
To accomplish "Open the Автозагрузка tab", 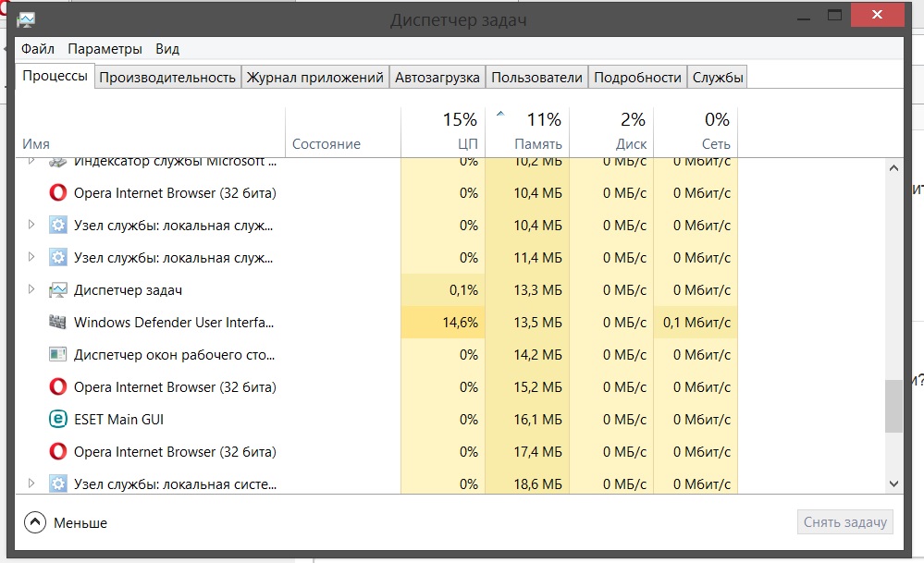I will point(437,78).
